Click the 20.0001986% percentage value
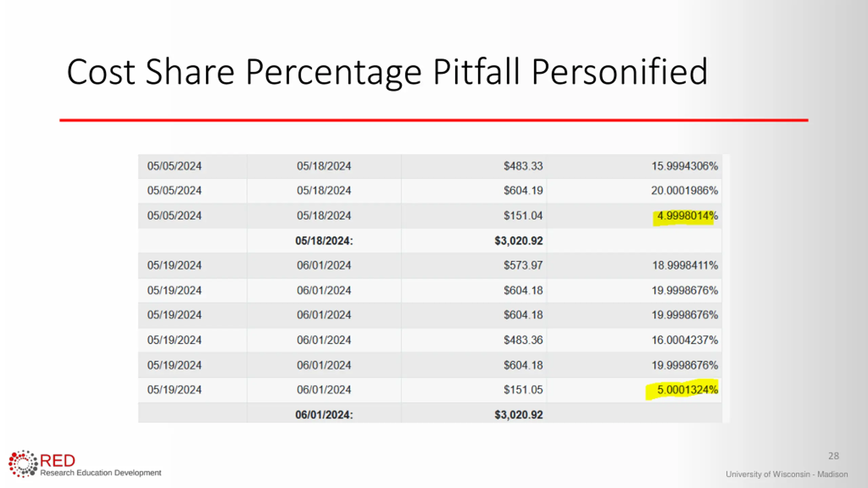The width and height of the screenshot is (868, 488). [x=684, y=190]
